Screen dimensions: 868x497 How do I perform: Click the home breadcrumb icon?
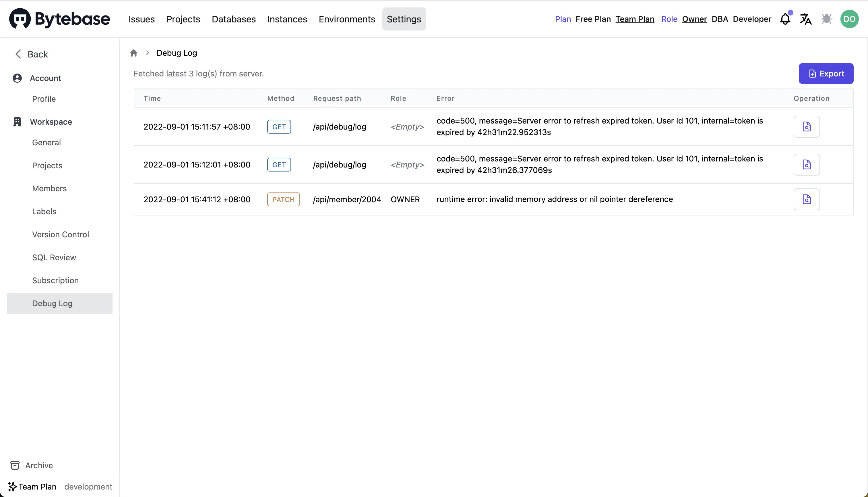coord(134,53)
